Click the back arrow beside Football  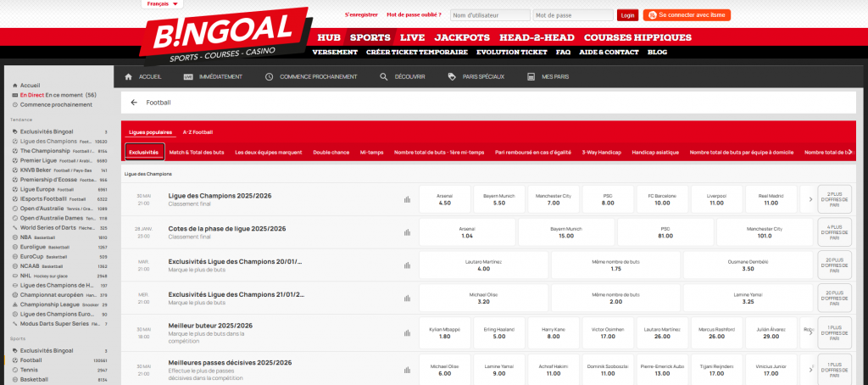point(134,102)
